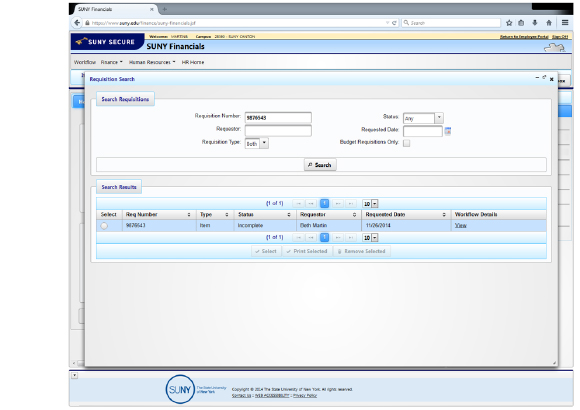Screen dimensions: 580x410
Task: Open the Privacy Policy footer link
Action: pyautogui.click(x=305, y=396)
